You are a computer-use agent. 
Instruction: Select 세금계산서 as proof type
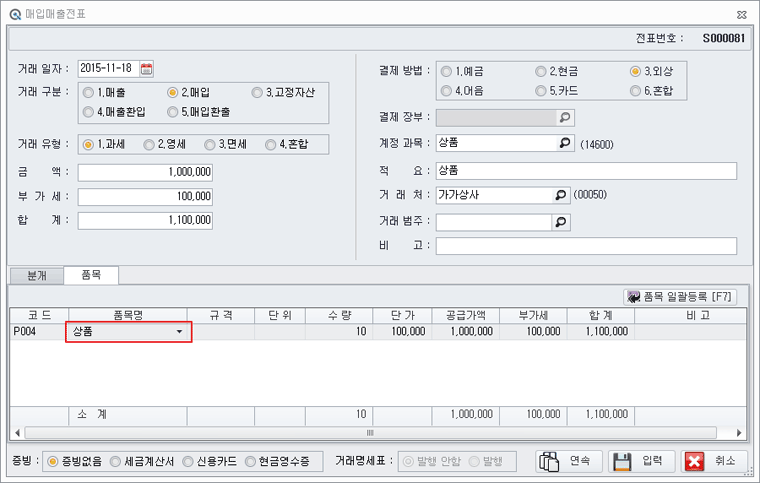tap(116, 461)
